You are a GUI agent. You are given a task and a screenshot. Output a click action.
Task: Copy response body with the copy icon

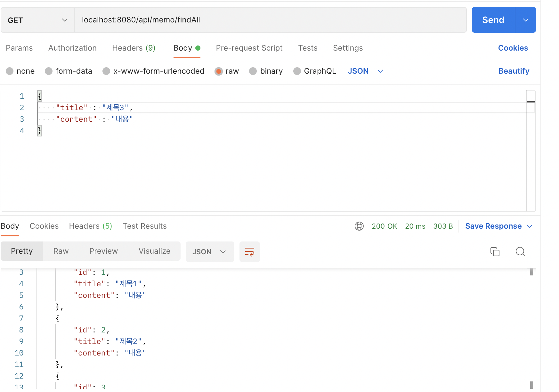point(495,252)
